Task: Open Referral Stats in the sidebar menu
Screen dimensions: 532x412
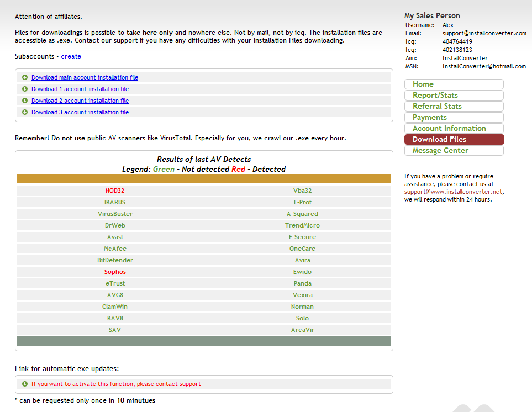Action: pos(454,106)
